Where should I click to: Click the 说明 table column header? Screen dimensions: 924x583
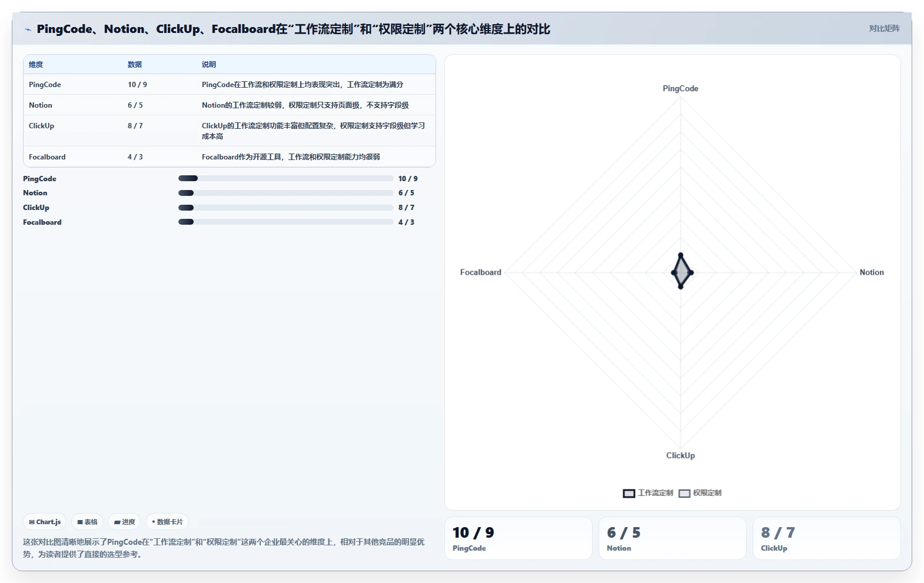pos(209,65)
